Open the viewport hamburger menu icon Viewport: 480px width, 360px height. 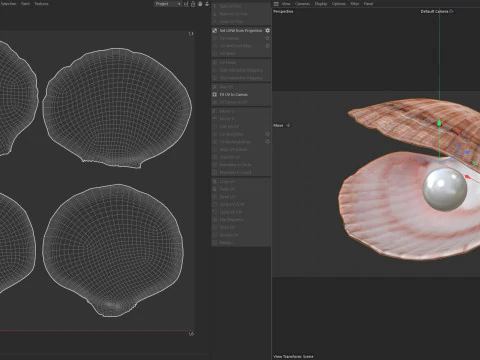[276, 4]
